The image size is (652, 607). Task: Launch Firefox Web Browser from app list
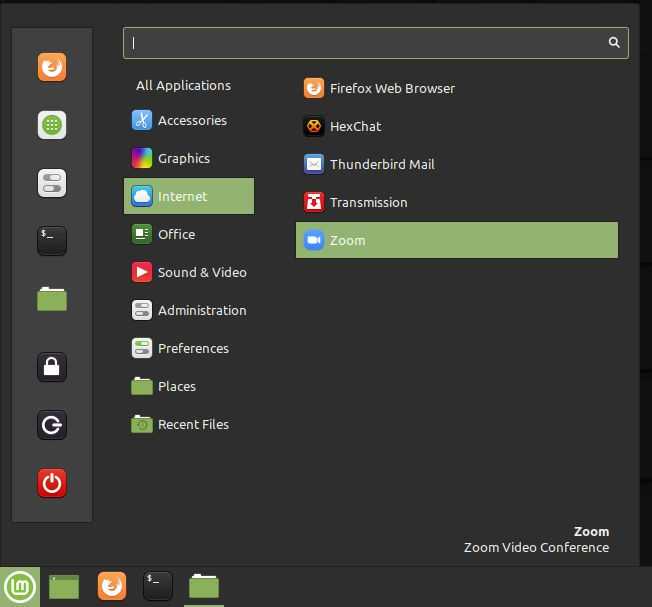point(457,88)
